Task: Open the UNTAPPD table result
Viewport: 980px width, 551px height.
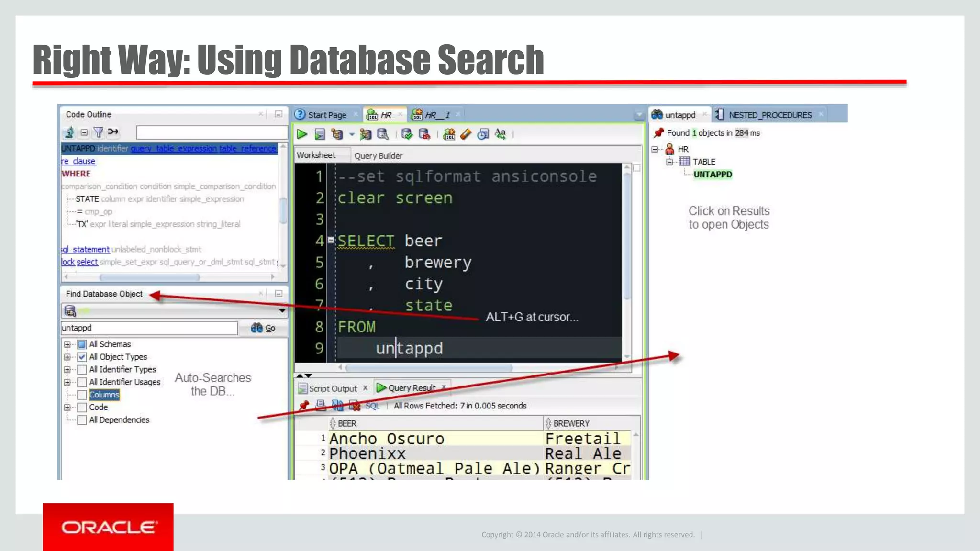Action: pos(713,175)
